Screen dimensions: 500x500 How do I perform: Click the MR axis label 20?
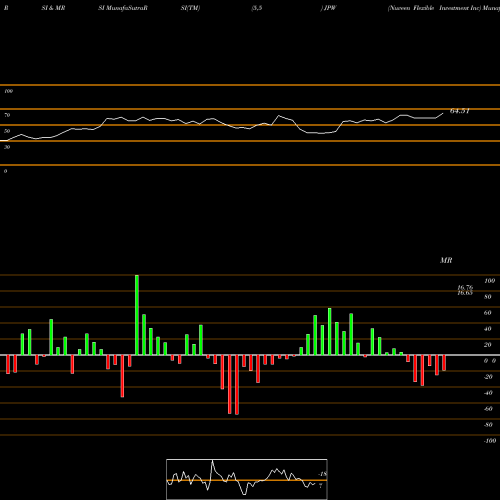point(488,345)
